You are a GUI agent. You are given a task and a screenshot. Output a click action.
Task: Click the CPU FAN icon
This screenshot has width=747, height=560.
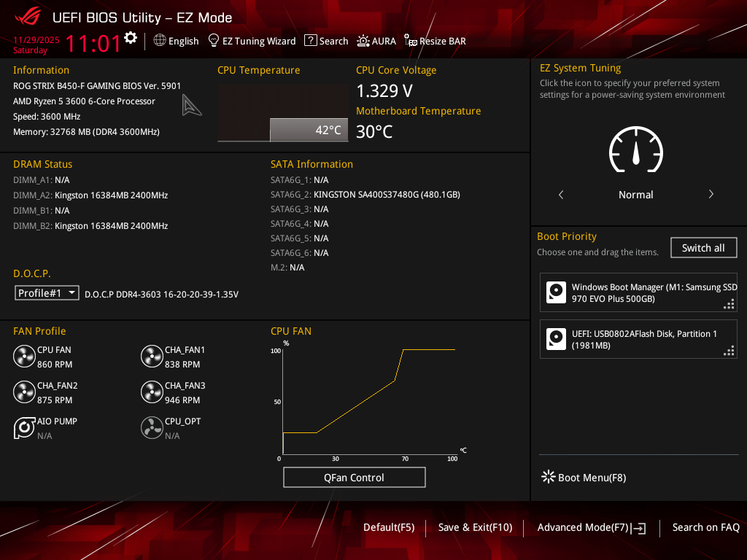[24, 357]
